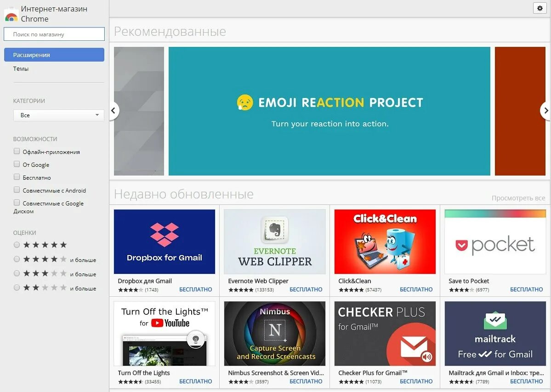Click Save to Pocket rating stars (6977)
Screen dimensions: 551x392
461,290
